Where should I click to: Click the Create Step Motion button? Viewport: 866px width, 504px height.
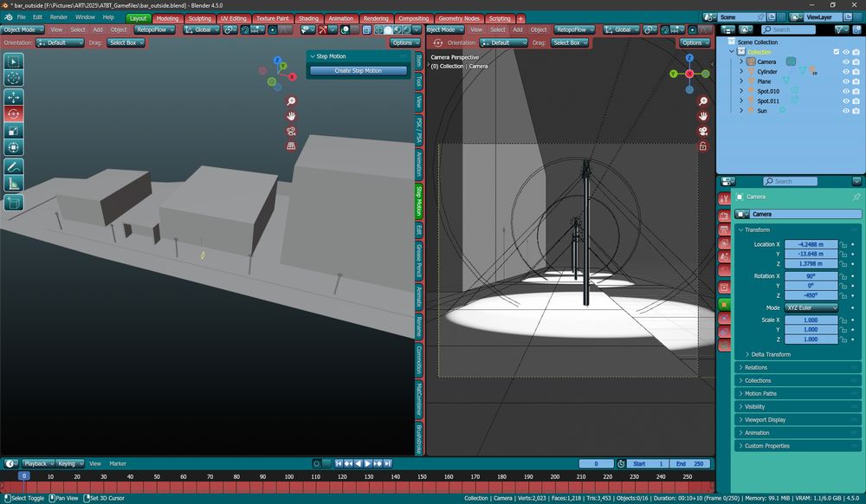coord(358,70)
